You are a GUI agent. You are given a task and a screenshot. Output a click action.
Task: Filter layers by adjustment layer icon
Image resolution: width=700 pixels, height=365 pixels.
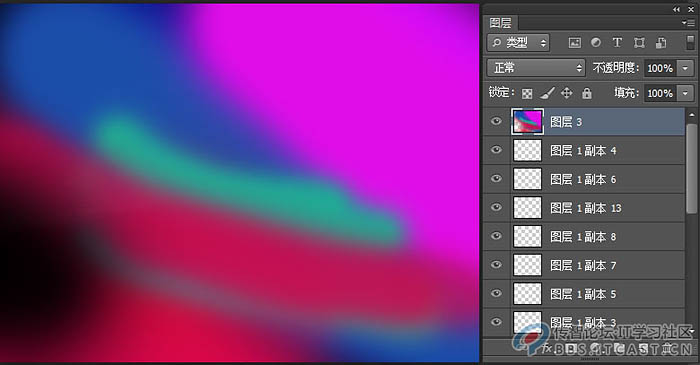596,42
